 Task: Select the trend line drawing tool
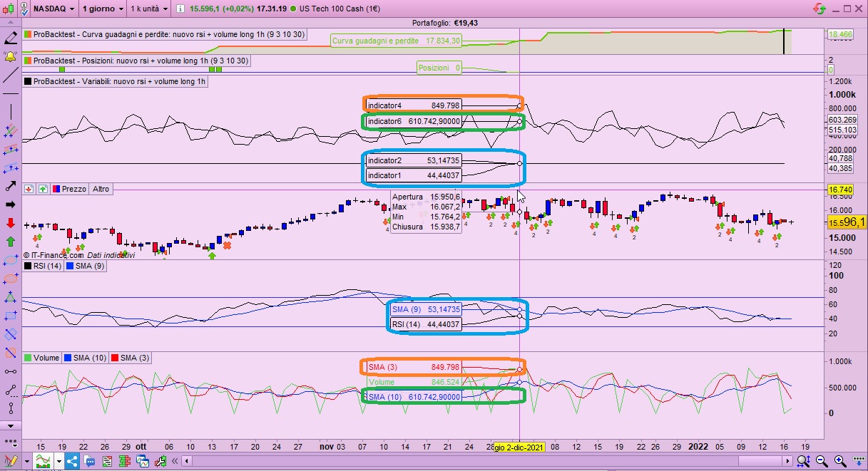[10, 75]
